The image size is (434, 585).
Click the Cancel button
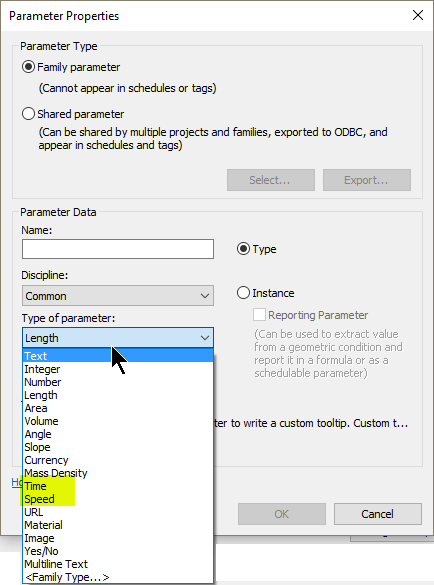click(x=378, y=514)
